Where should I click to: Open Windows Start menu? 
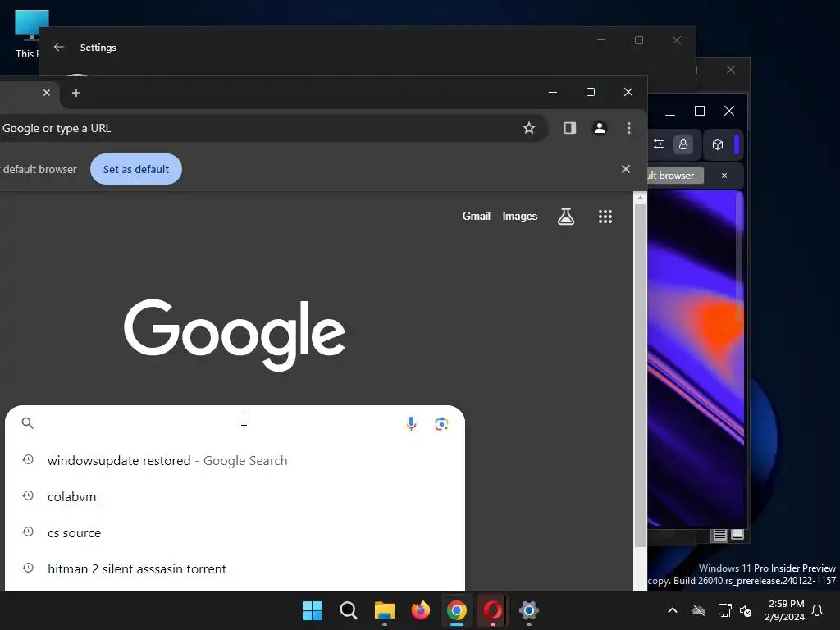coord(312,610)
